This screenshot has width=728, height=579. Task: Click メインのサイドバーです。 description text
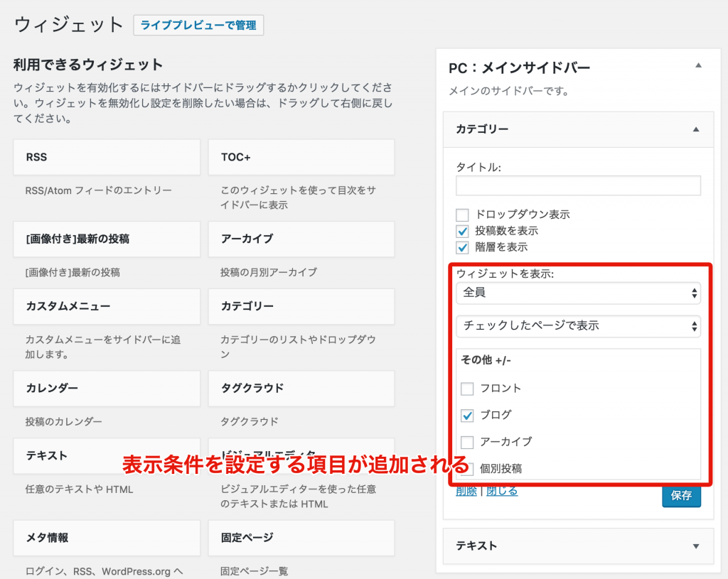509,91
